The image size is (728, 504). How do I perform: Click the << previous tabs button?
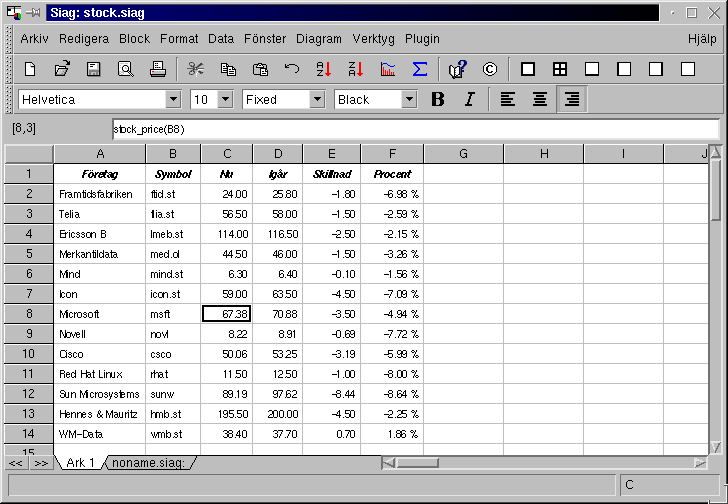(16, 463)
